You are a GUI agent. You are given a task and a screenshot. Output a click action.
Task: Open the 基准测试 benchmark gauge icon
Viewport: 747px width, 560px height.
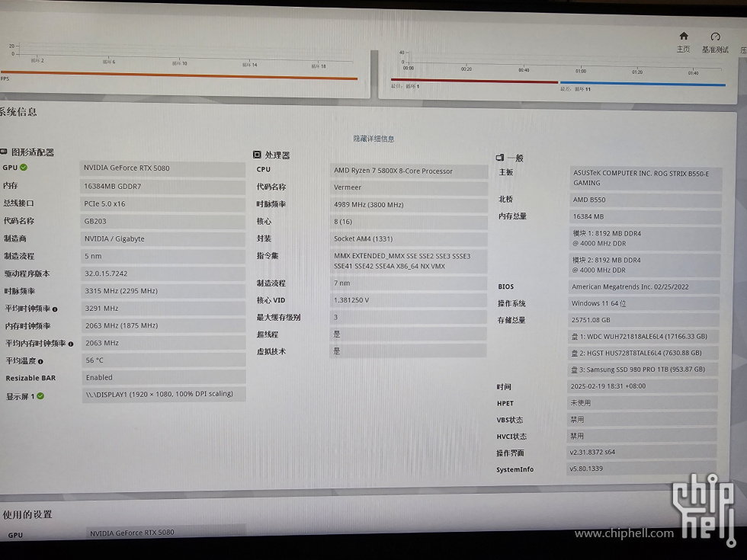pos(715,37)
